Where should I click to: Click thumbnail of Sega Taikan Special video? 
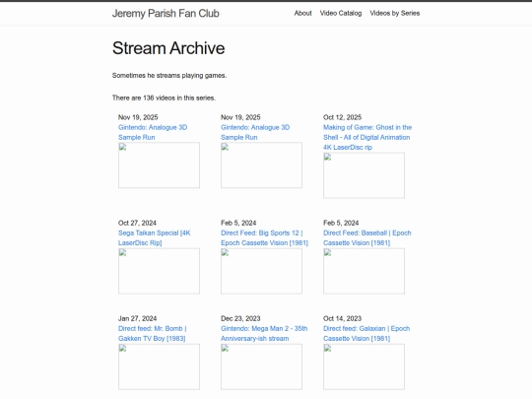pyautogui.click(x=159, y=271)
